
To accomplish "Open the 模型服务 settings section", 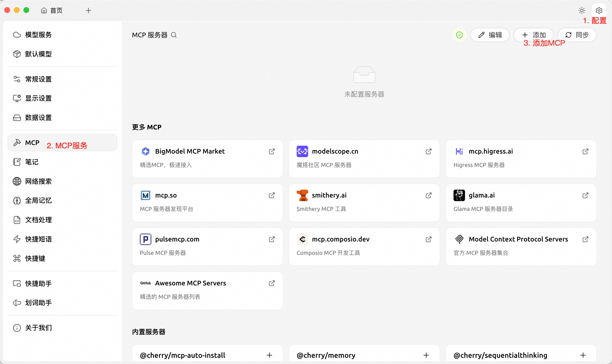I will [38, 35].
